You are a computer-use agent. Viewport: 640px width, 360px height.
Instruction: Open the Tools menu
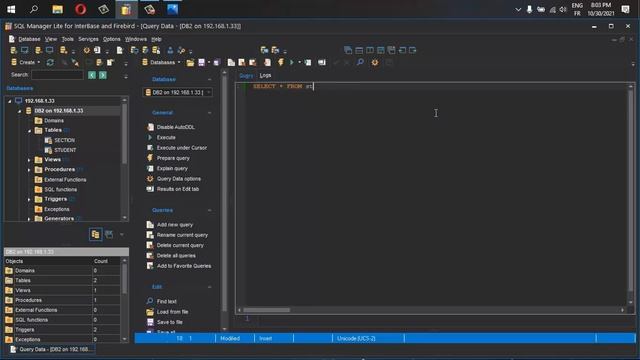[68, 39]
